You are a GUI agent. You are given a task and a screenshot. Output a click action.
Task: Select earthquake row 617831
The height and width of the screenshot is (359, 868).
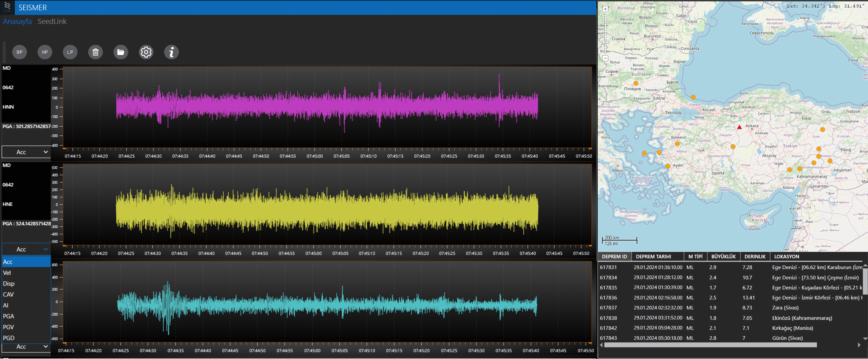coord(730,267)
